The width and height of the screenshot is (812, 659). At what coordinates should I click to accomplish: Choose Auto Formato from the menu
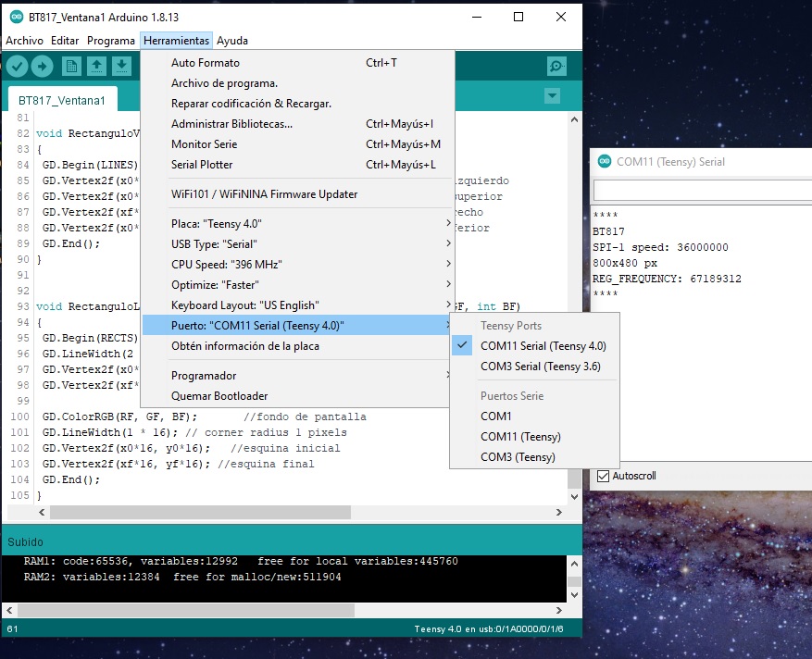[x=298, y=63]
